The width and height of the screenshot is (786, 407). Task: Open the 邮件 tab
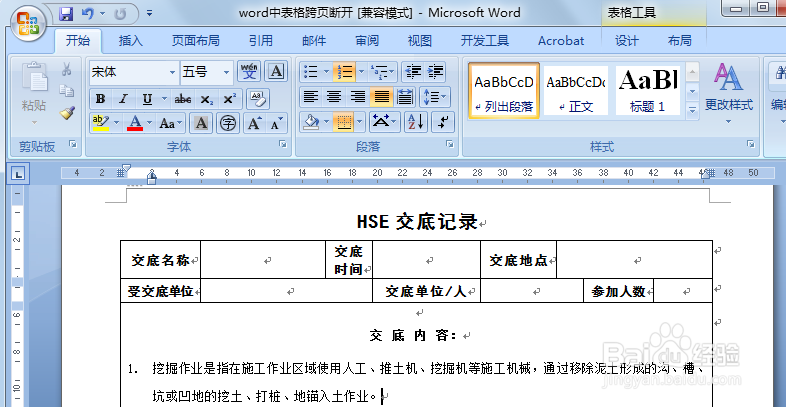[314, 41]
